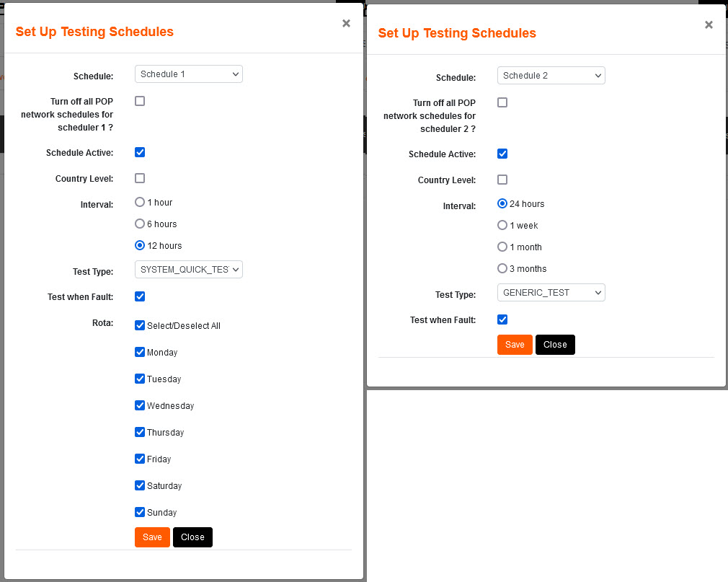
Task: Open the Schedule 2 dropdown
Action: click(551, 76)
